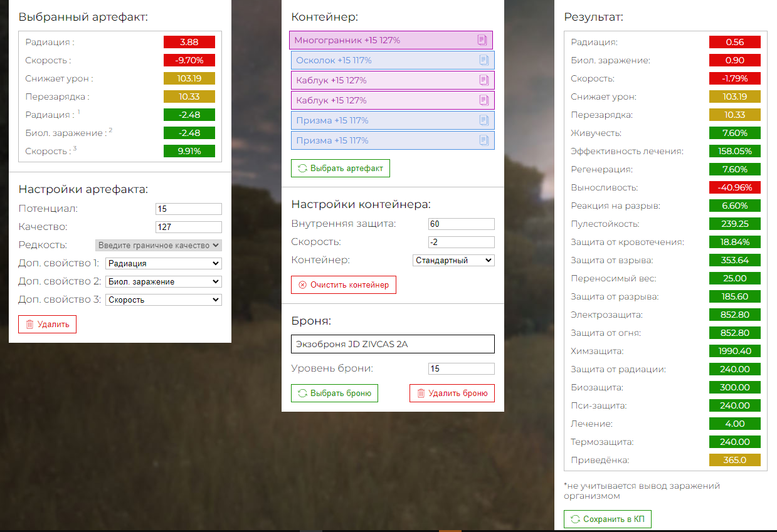Select the Многогранник +15 127% artifact row
Viewport: 777px width, 532px height.
(391, 40)
